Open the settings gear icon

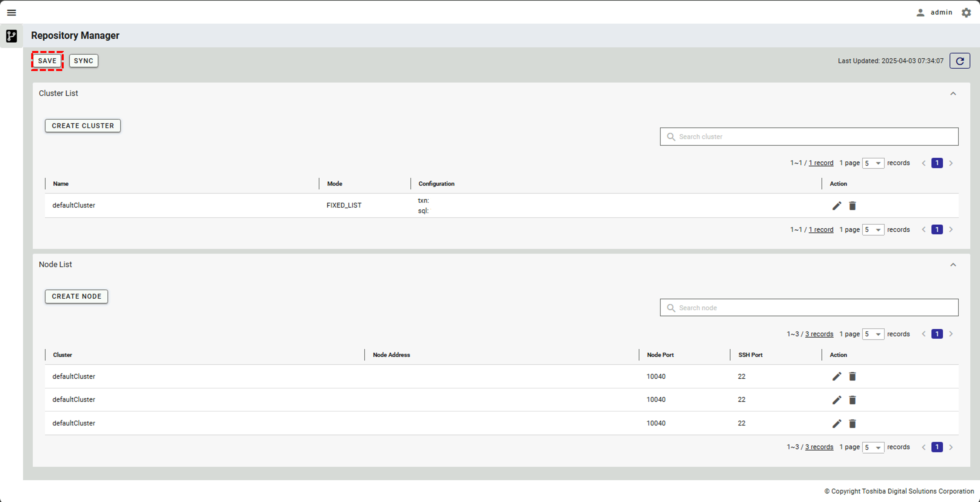coord(966,12)
